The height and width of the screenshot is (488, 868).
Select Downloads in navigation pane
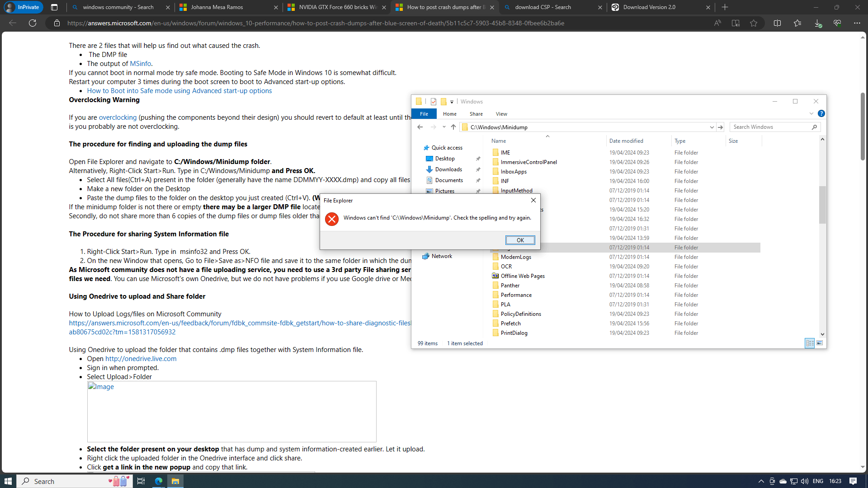pos(448,169)
